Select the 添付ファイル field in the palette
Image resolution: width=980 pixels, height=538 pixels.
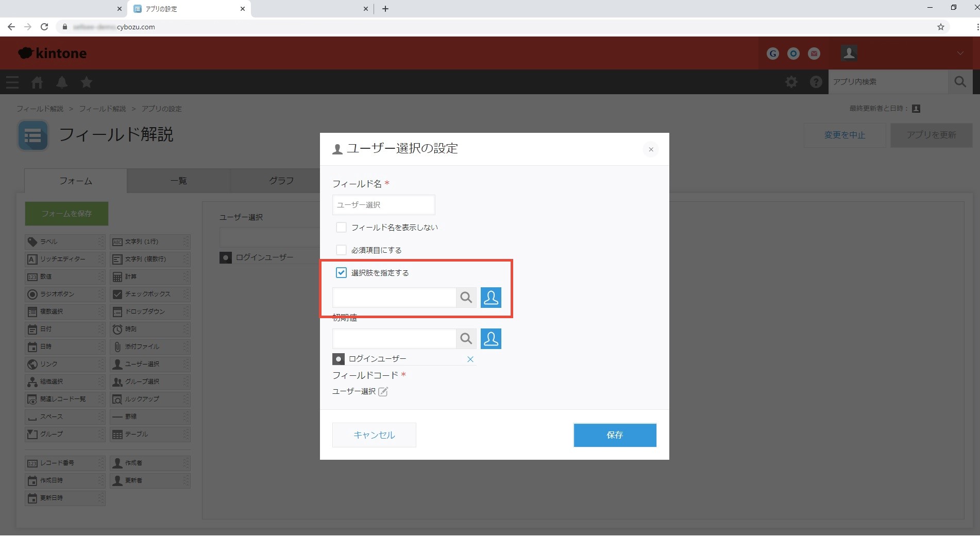150,347
